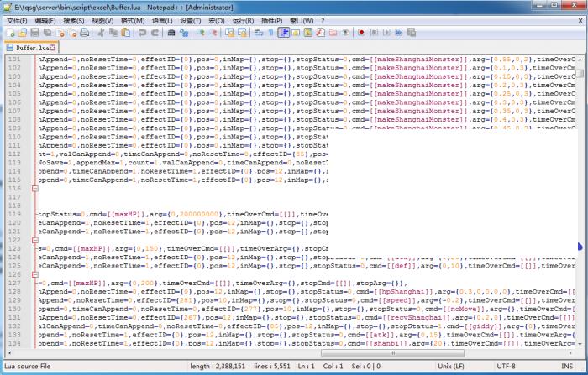This screenshot has width=588, height=375.
Task: Click the Close All documents icon
Action: (x=72, y=33)
